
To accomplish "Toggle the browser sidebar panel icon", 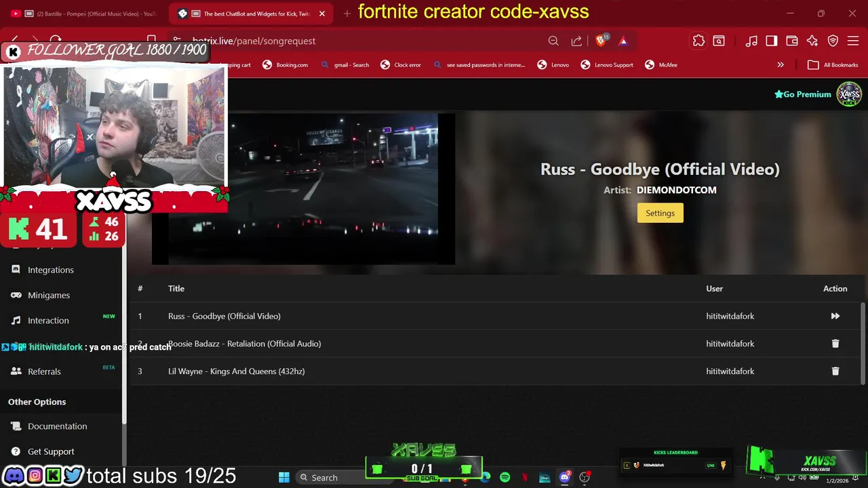I will (772, 41).
